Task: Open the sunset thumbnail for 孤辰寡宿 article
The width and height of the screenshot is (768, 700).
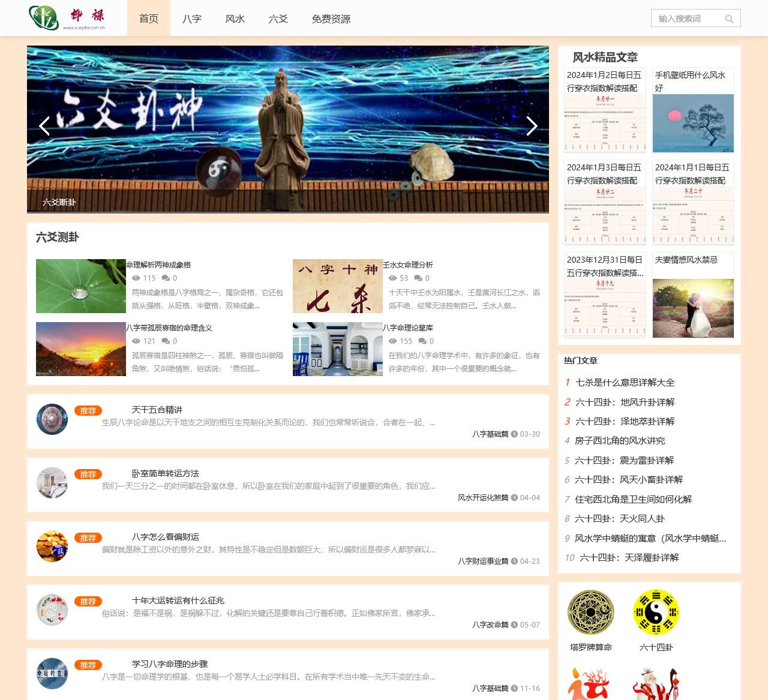Action: (81, 349)
